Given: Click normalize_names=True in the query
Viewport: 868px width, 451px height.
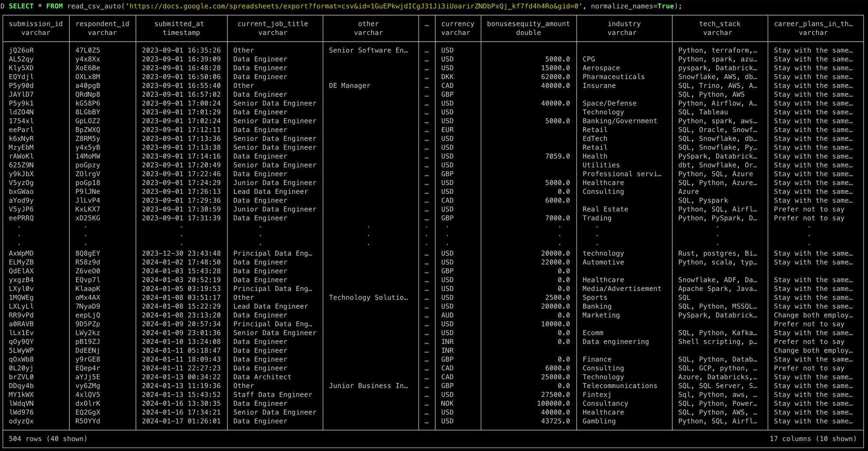Looking at the screenshot, I should pyautogui.click(x=633, y=6).
